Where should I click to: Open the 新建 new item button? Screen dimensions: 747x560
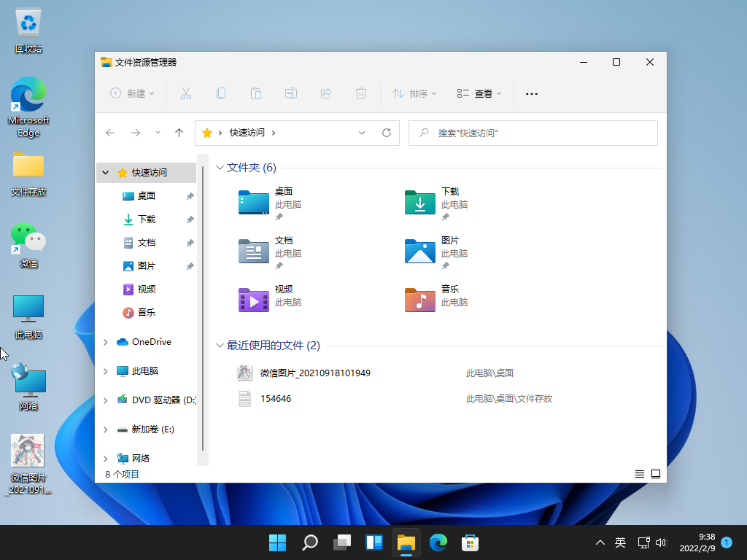132,93
